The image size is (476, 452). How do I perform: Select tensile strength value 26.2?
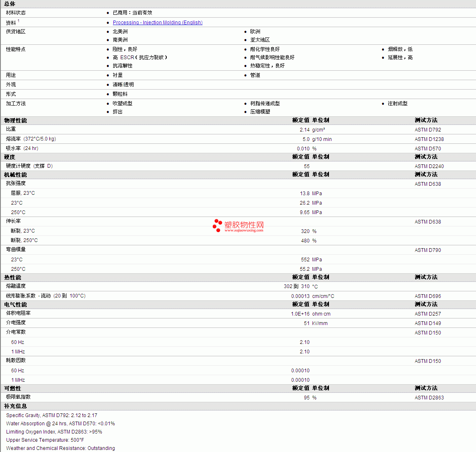tap(304, 203)
